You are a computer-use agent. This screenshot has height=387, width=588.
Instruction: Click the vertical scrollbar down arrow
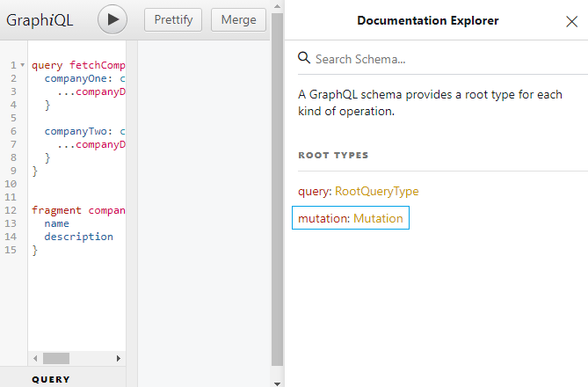tap(278, 382)
